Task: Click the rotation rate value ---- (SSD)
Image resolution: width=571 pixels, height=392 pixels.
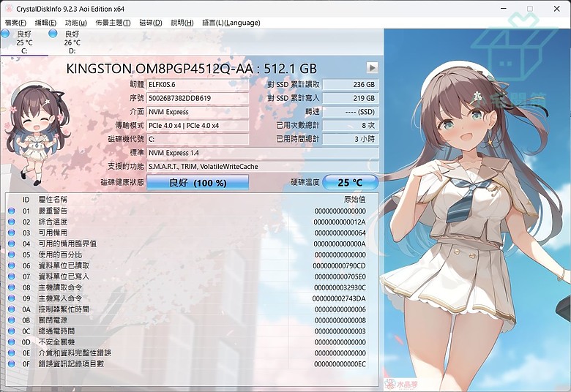Action: click(x=351, y=112)
